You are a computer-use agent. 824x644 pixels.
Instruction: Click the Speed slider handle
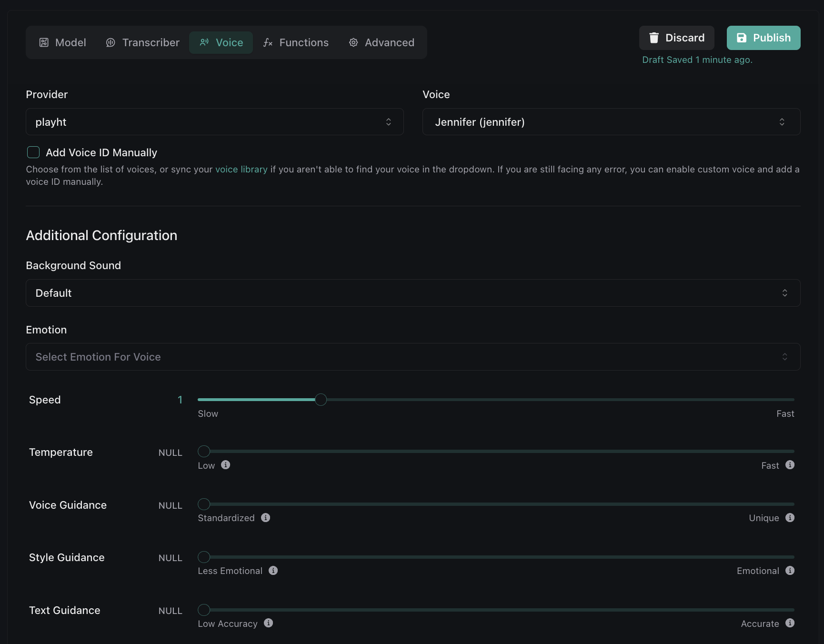321,400
